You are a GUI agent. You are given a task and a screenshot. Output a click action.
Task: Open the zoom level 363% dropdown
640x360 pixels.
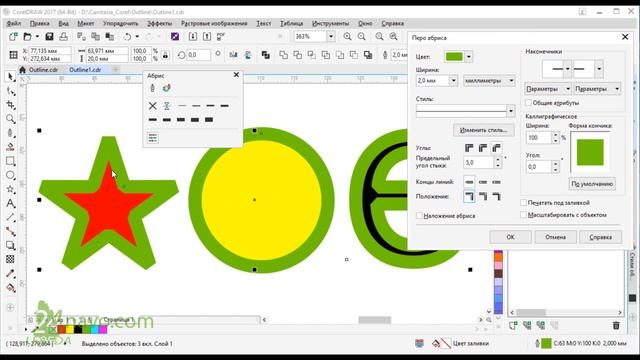pyautogui.click(x=331, y=37)
